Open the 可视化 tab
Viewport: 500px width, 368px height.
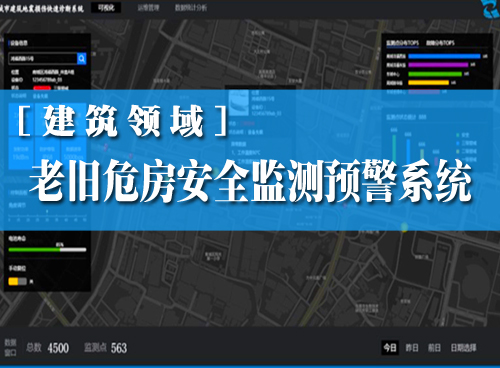[106, 8]
